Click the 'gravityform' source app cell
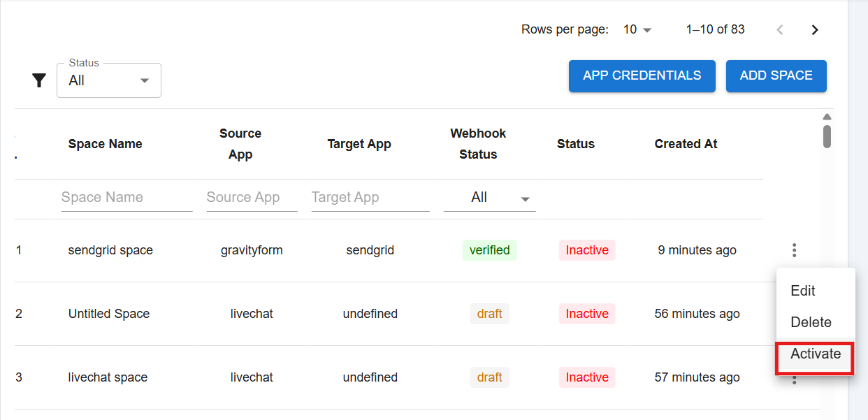 [252, 250]
